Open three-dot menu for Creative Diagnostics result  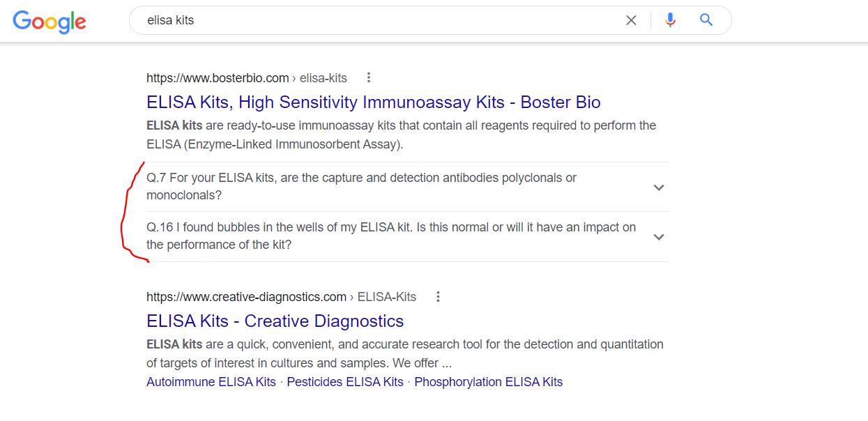(x=438, y=297)
